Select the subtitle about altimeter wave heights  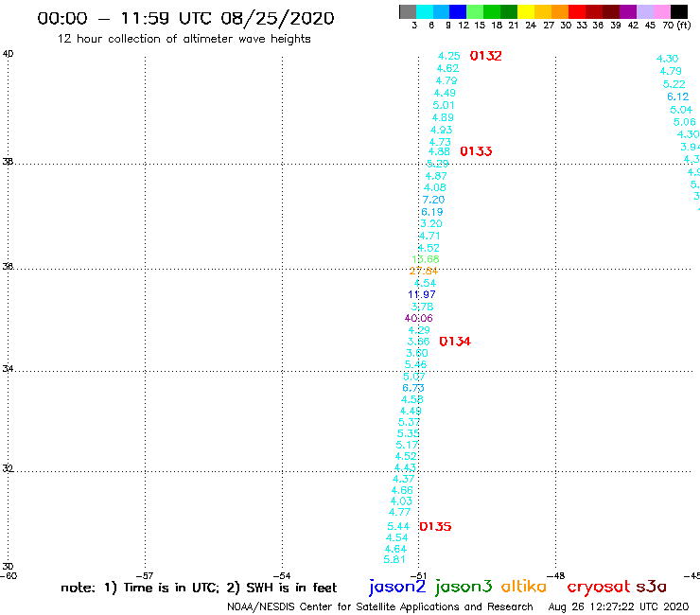[x=184, y=39]
